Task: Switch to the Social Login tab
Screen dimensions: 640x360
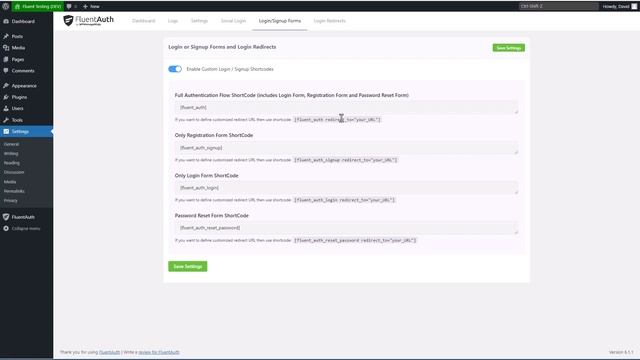Action: [x=233, y=21]
